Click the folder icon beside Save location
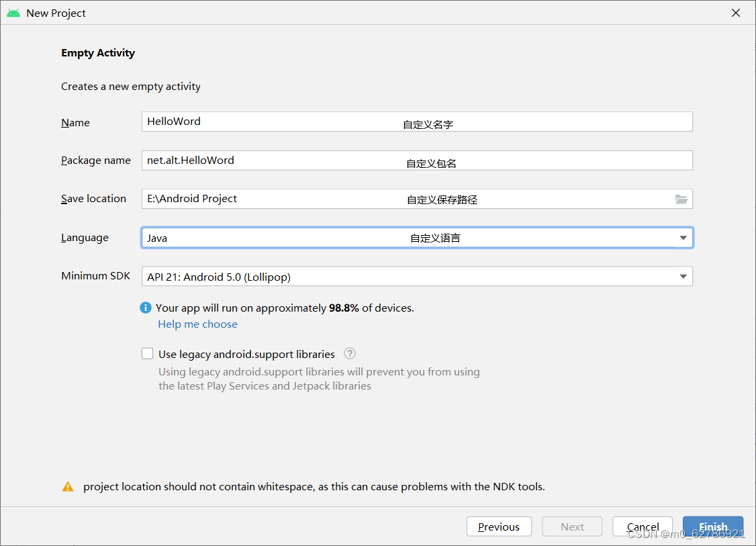This screenshot has height=546, width=756. point(681,199)
